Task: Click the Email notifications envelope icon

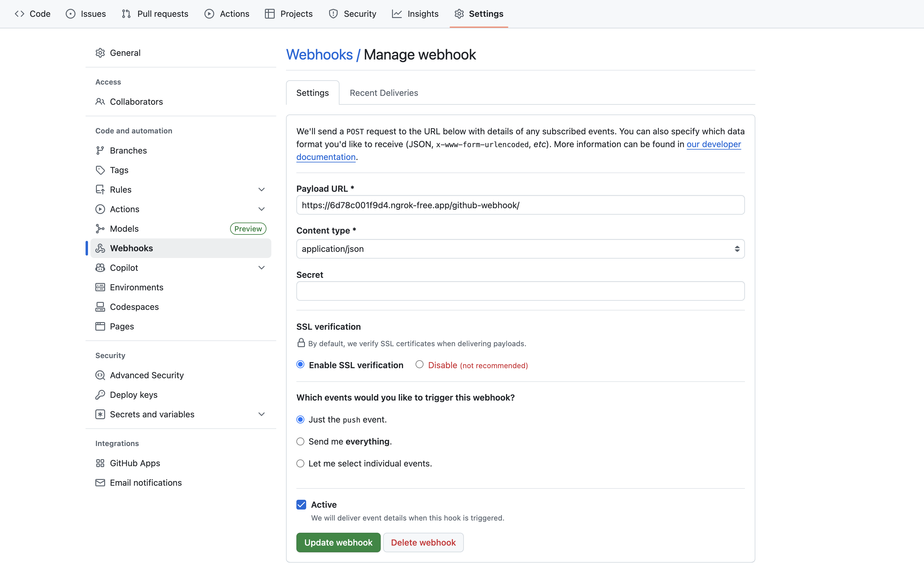Action: tap(100, 482)
